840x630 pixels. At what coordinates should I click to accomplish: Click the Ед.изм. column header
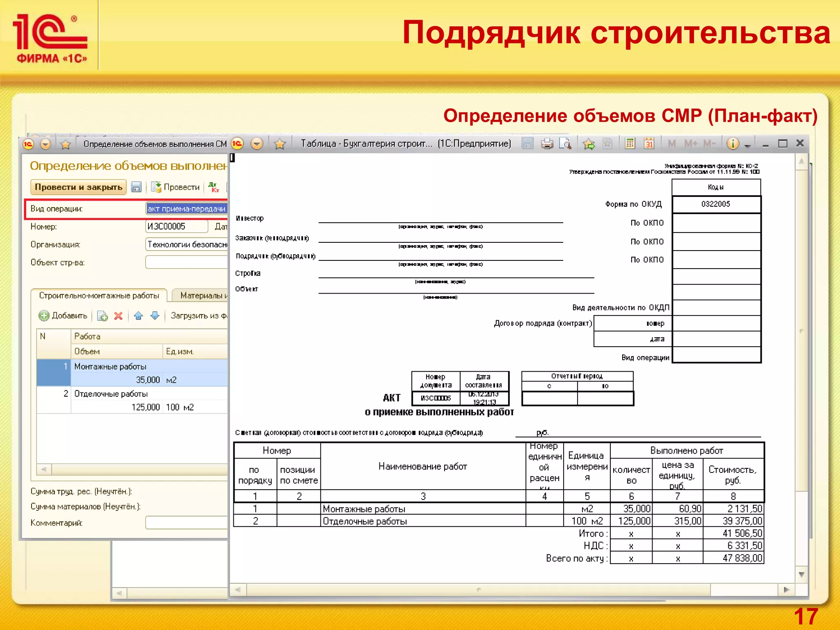pos(196,352)
